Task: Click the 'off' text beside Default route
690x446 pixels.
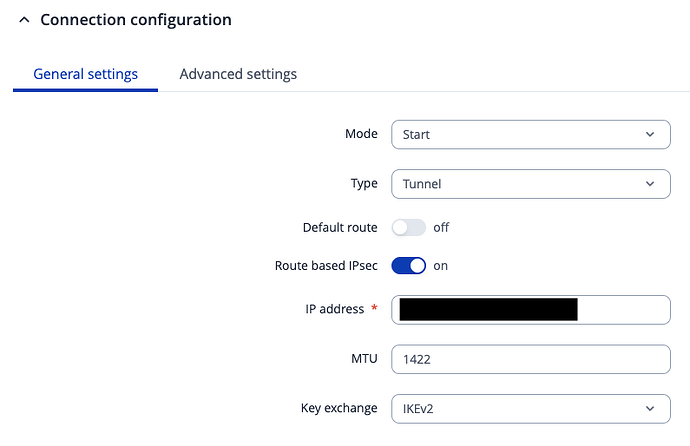Action: tap(441, 228)
